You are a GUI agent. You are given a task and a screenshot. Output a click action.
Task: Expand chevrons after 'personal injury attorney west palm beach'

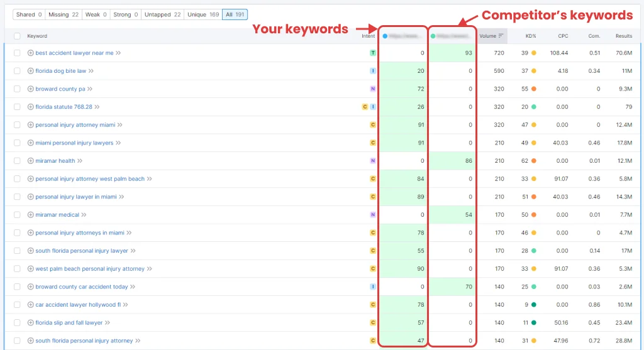click(150, 179)
